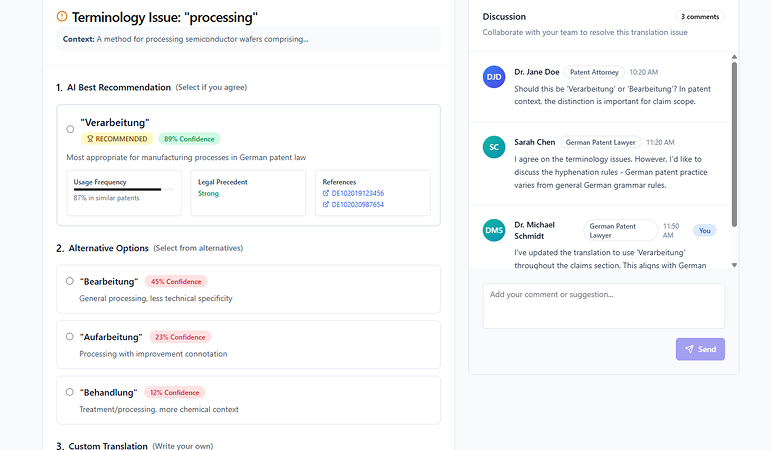
Task: Click the paper plane icon on Send
Action: [689, 349]
